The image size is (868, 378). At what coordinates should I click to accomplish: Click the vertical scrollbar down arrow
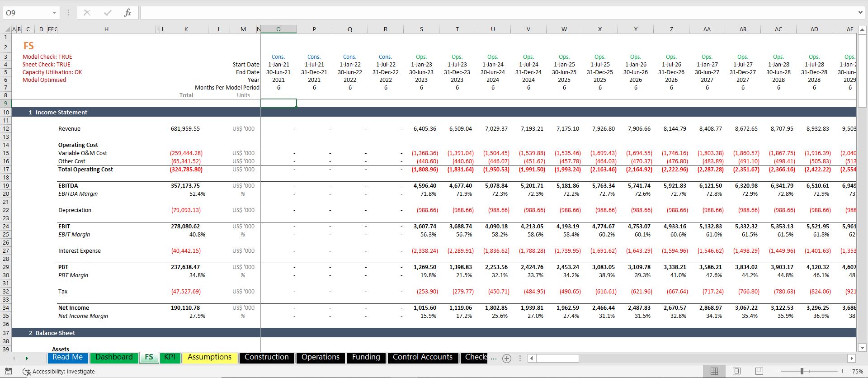pos(862,348)
